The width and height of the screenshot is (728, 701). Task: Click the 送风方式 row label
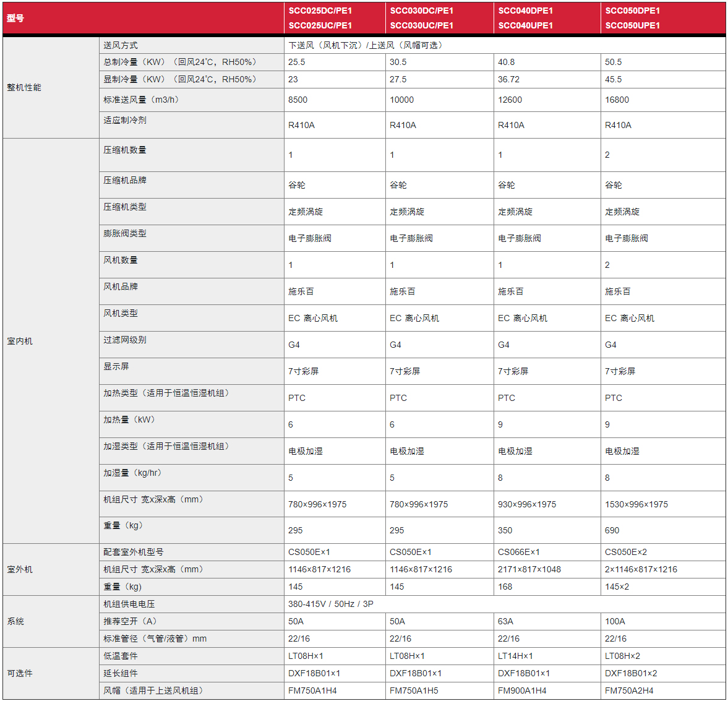click(x=121, y=45)
